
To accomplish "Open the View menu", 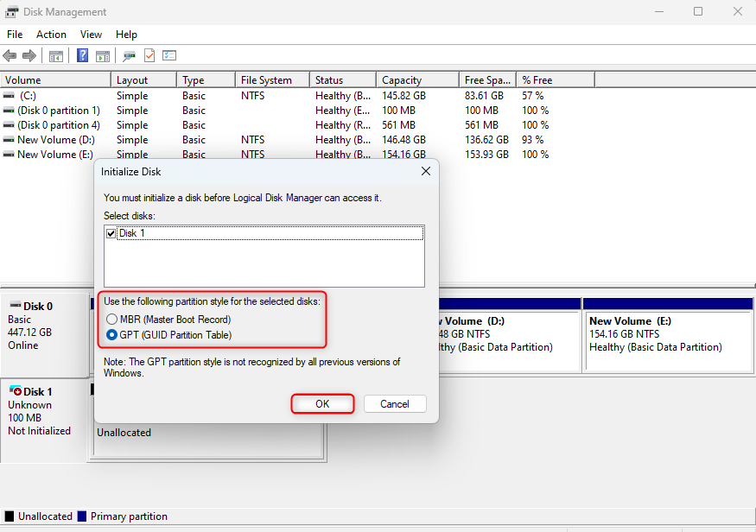I will point(91,35).
